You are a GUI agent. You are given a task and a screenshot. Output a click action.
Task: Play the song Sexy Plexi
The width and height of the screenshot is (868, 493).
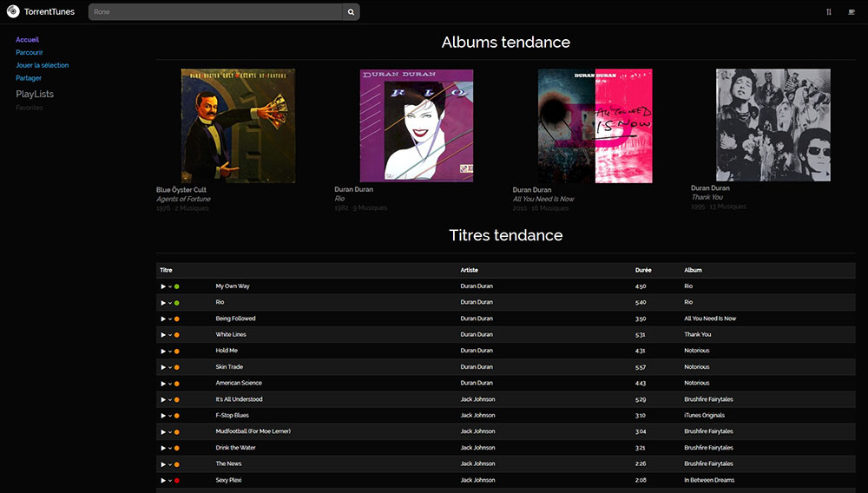tap(163, 480)
